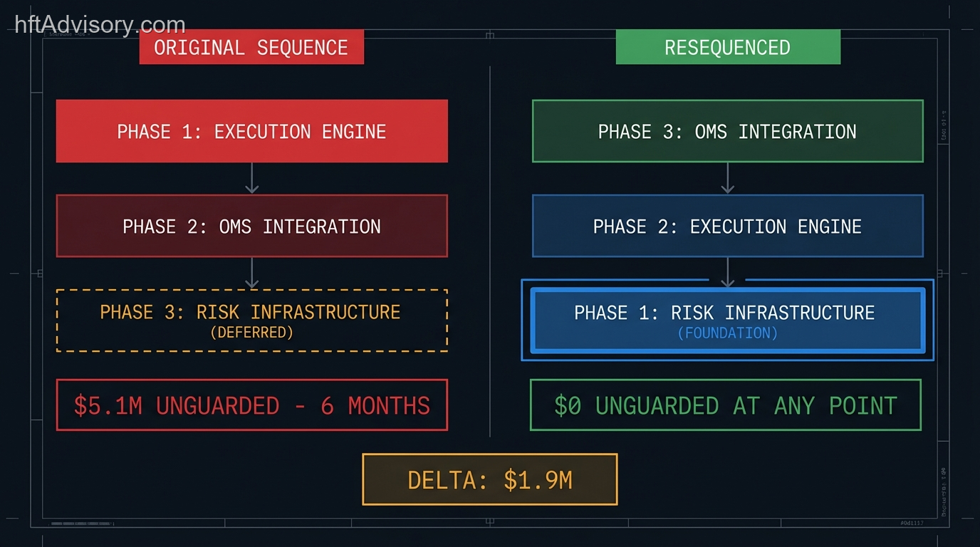Click the arrow above the deferred Phase 3
The height and width of the screenshot is (547, 980).
click(251, 273)
